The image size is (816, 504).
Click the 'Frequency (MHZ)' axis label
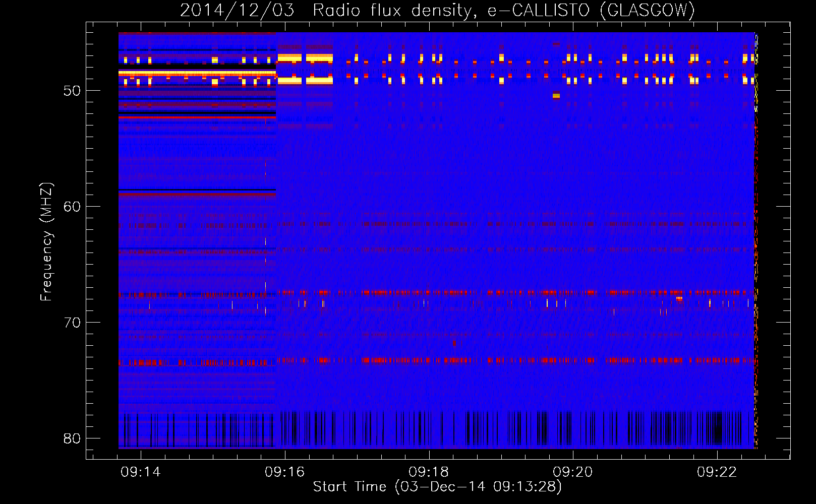click(46, 242)
